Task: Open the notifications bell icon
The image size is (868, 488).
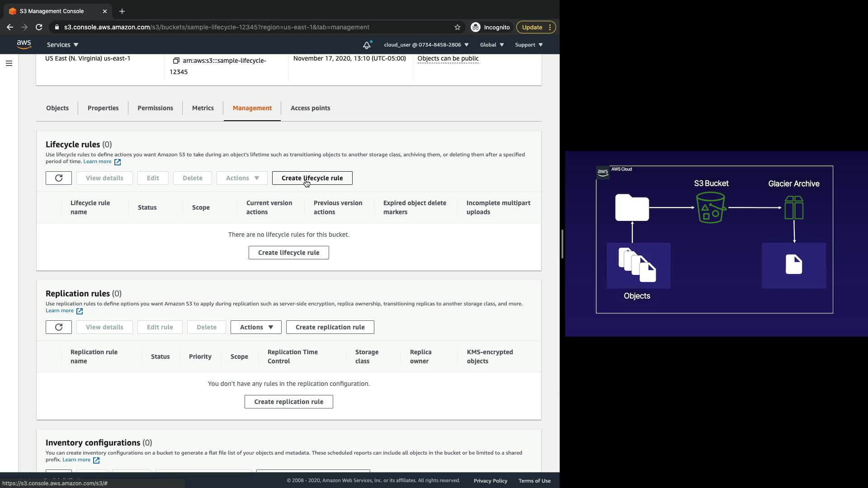Action: click(x=367, y=45)
